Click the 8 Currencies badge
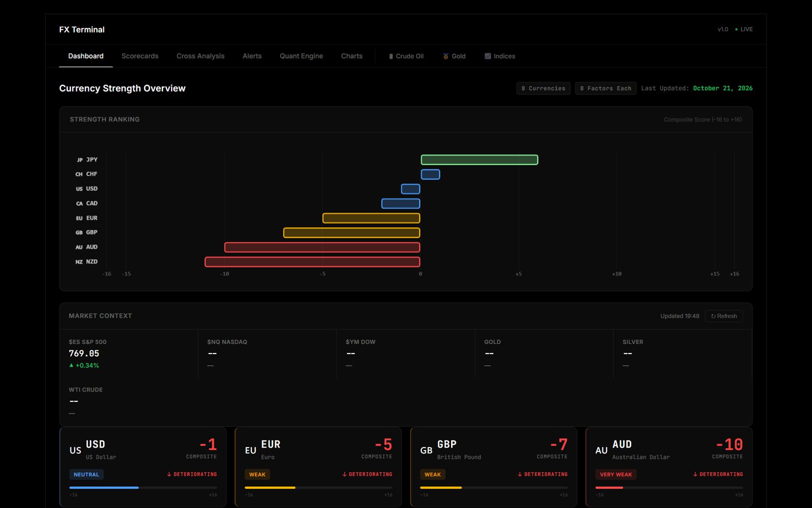Image resolution: width=812 pixels, height=508 pixels. pos(544,88)
